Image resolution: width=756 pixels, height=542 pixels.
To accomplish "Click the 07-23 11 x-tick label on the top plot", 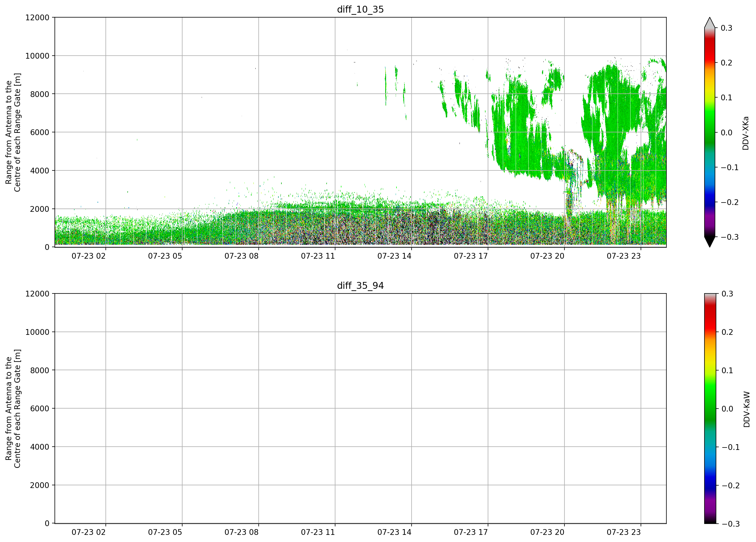I will pos(318,256).
